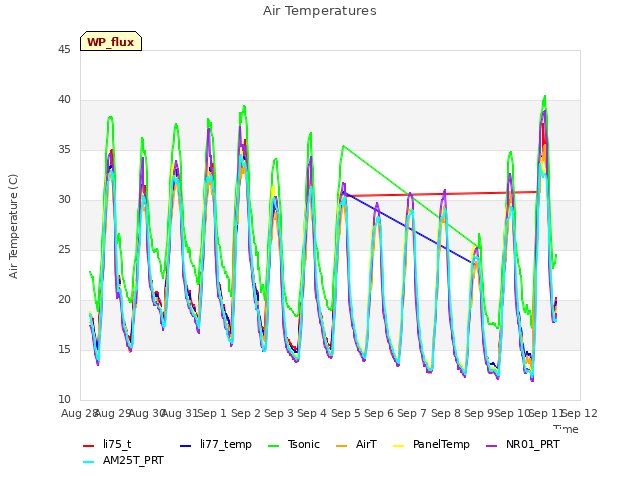Viewport: 640px width, 480px height.
Task: Toggle the NR01_PRT legend entry
Action: [x=523, y=444]
